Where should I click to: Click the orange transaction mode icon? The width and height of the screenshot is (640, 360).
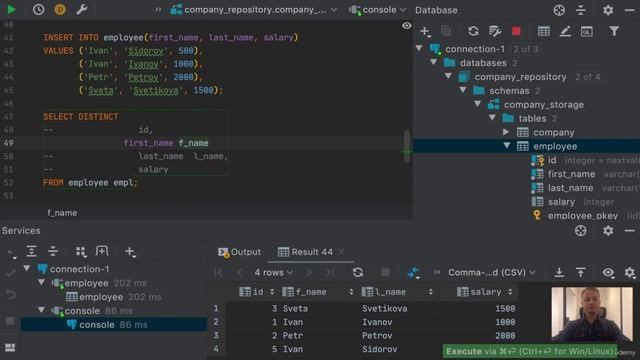pos(60,9)
